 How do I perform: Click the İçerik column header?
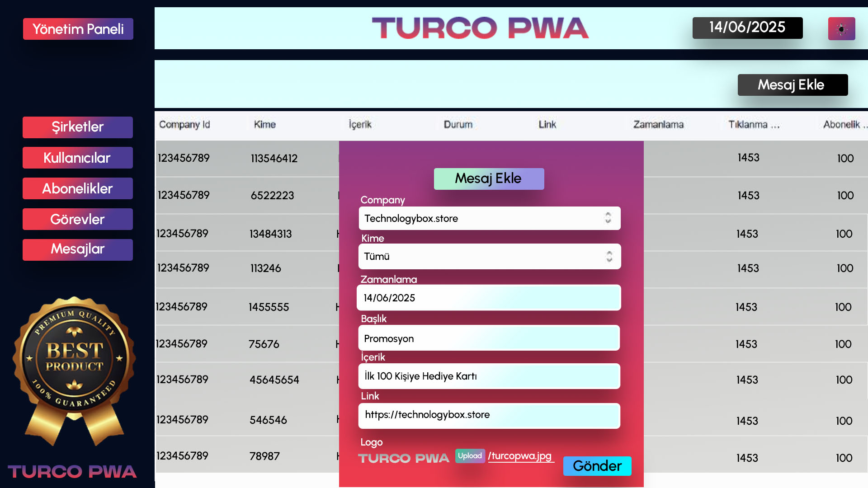(x=360, y=125)
